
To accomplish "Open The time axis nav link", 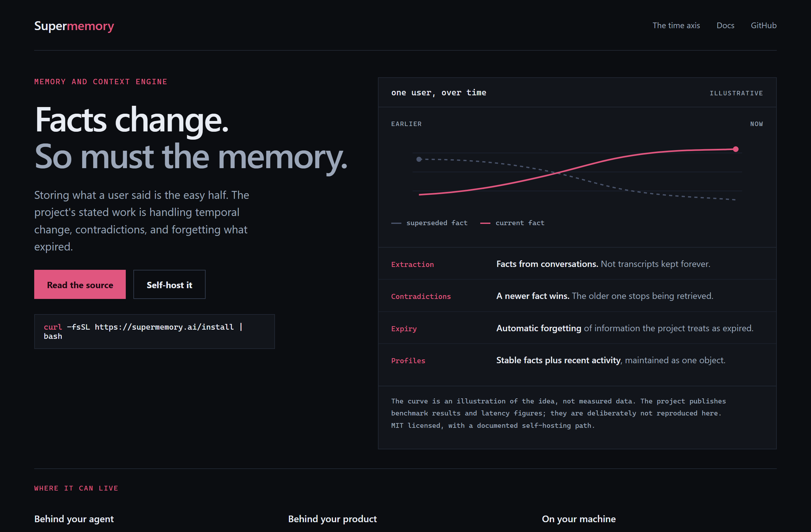I will (676, 26).
